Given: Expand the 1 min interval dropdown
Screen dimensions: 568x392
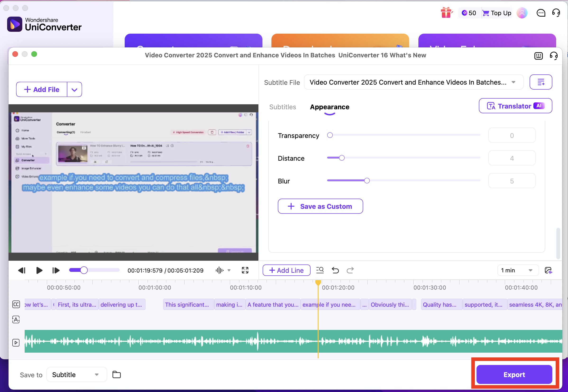Looking at the screenshot, I should [518, 270].
